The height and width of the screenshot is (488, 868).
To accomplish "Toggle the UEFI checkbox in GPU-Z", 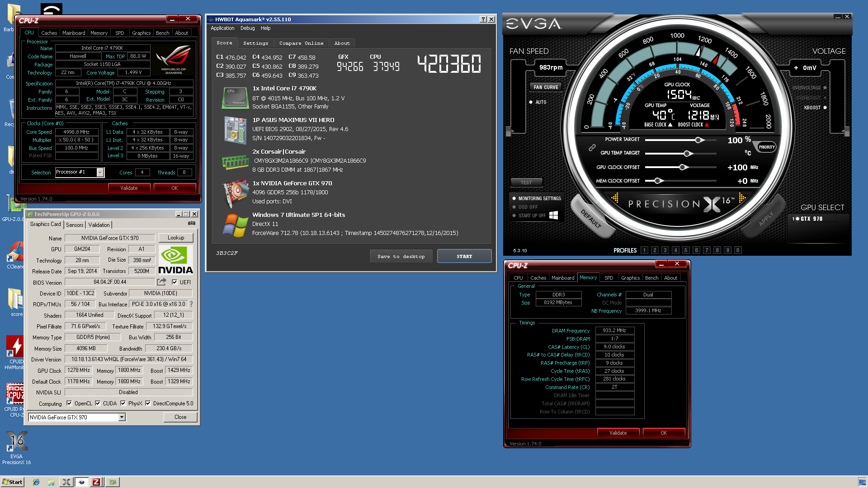I will pyautogui.click(x=175, y=282).
